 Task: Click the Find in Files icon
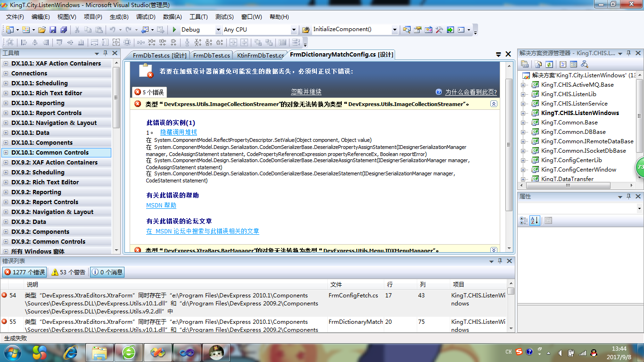pyautogui.click(x=305, y=30)
